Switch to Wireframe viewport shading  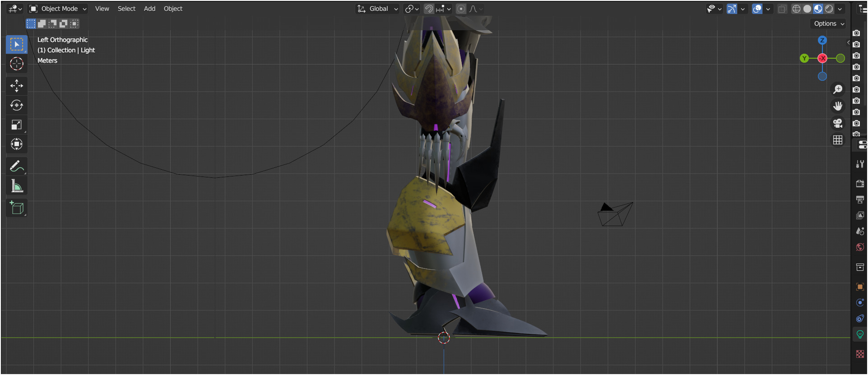click(x=797, y=9)
